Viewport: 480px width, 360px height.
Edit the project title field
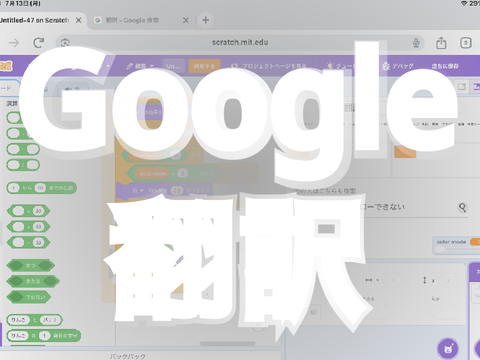click(173, 66)
